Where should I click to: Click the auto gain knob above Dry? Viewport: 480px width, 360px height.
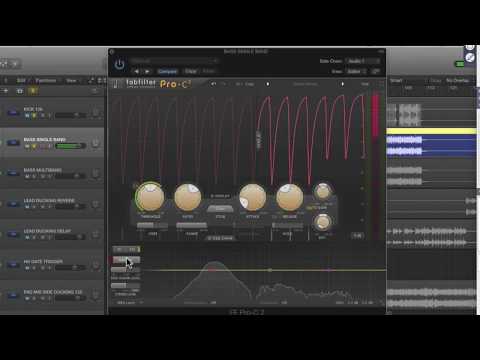pos(322,192)
